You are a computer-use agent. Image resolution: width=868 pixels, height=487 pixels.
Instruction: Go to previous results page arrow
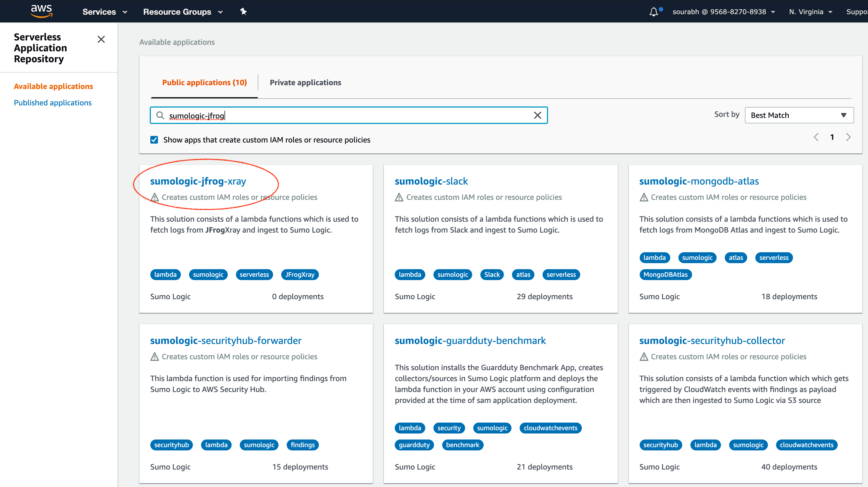point(816,137)
